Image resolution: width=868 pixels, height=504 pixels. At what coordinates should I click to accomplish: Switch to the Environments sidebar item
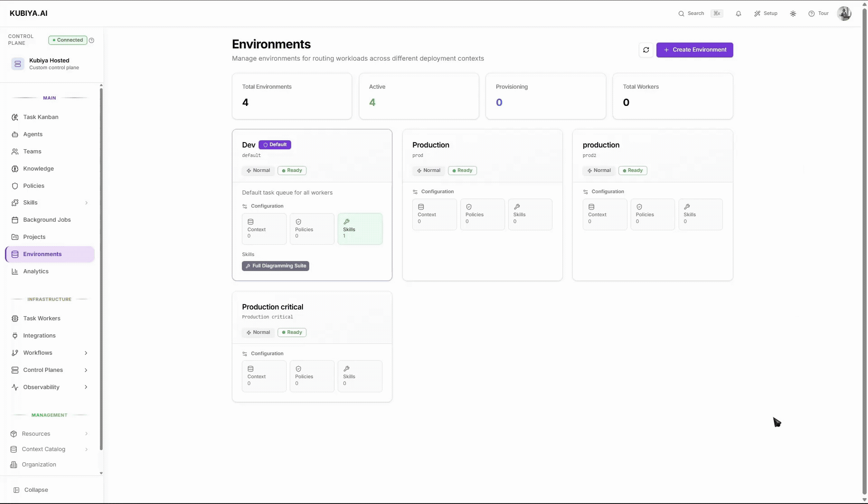click(42, 254)
